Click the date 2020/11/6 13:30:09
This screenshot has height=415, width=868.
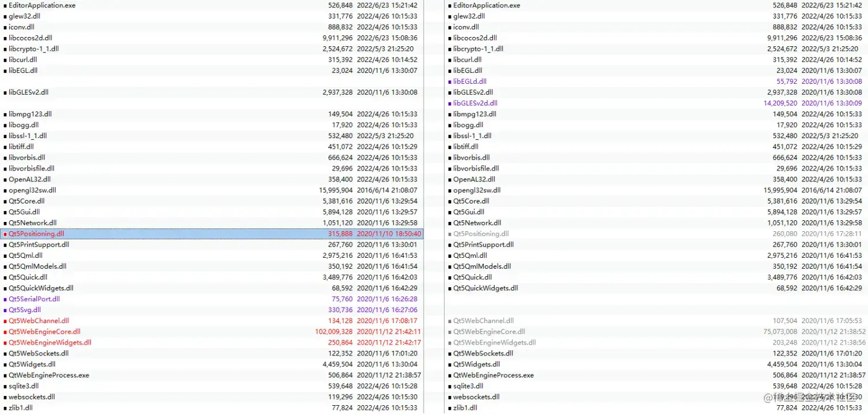click(832, 103)
